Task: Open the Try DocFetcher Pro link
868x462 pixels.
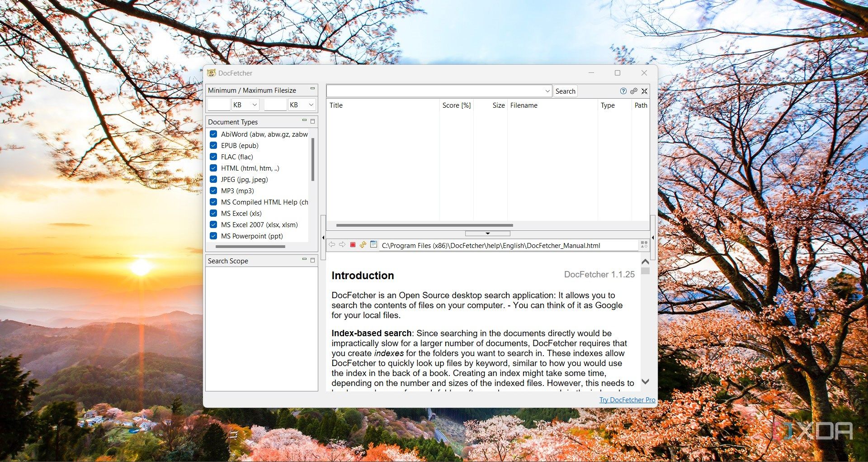Action: 627,400
